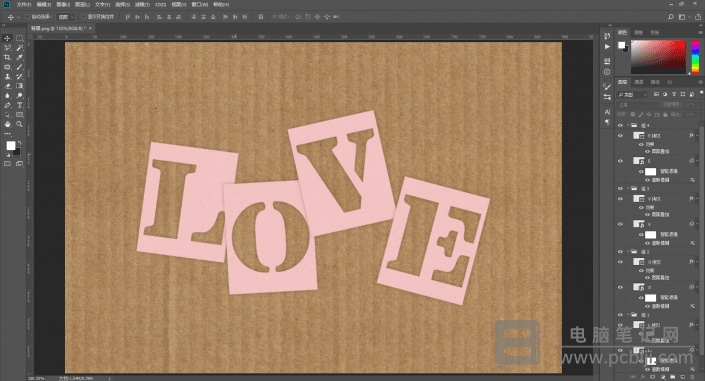Image resolution: width=705 pixels, height=381 pixels.
Task: Select the Clone Stamp tool
Action: click(x=7, y=76)
